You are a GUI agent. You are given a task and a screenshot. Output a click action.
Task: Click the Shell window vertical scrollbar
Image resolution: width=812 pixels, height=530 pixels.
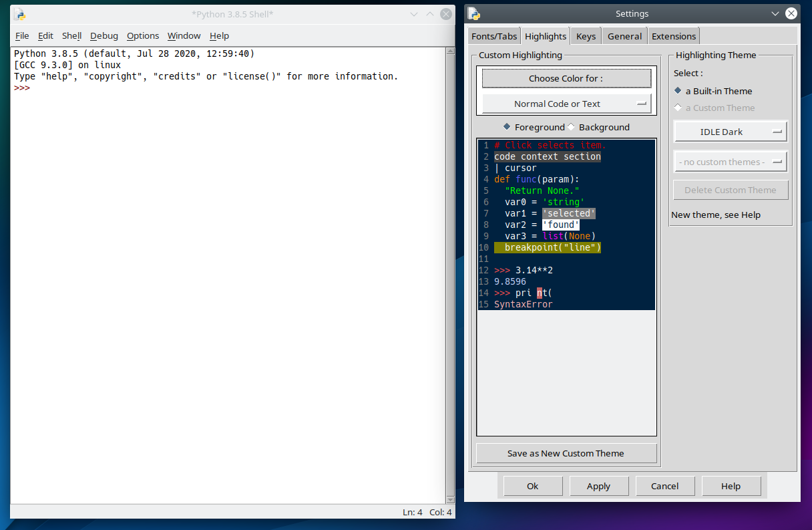click(450, 274)
